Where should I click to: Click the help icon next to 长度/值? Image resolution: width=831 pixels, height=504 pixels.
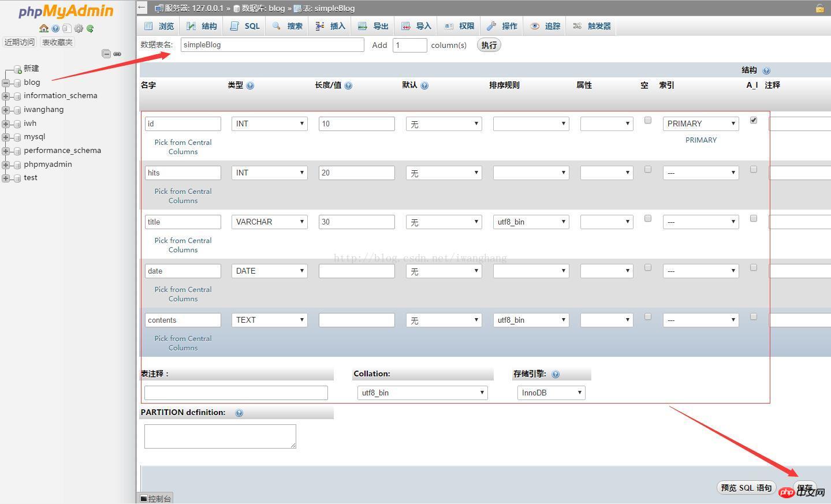(x=348, y=85)
